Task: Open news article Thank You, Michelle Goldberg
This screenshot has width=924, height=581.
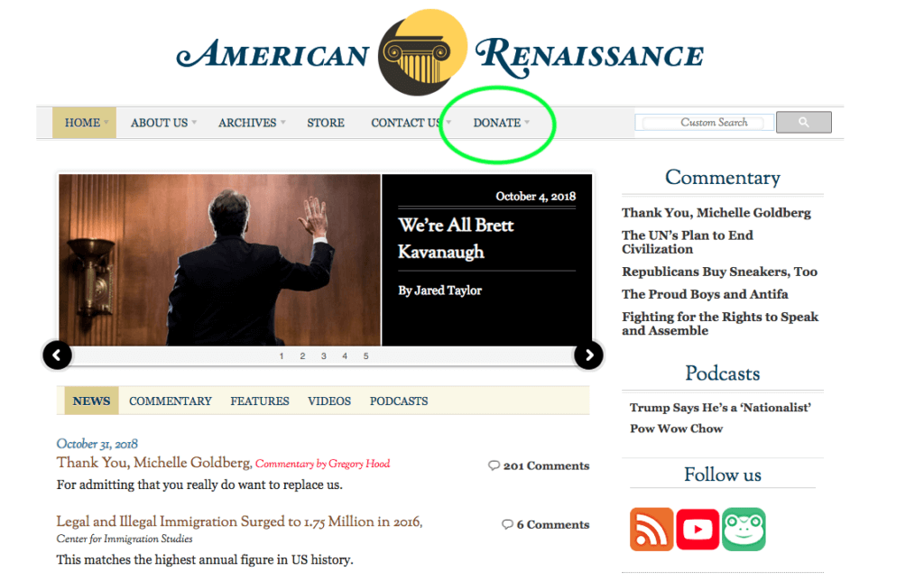Action: (154, 463)
